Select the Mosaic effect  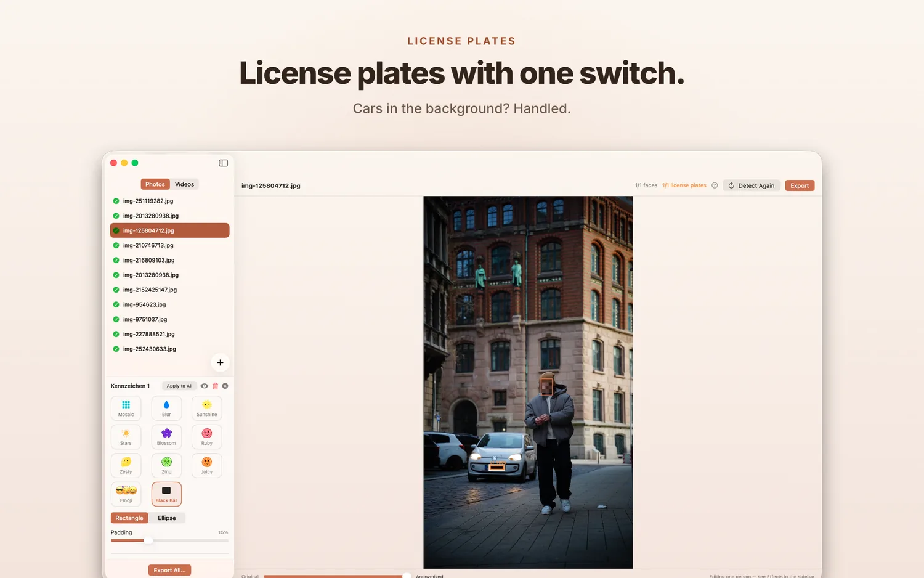pos(126,409)
